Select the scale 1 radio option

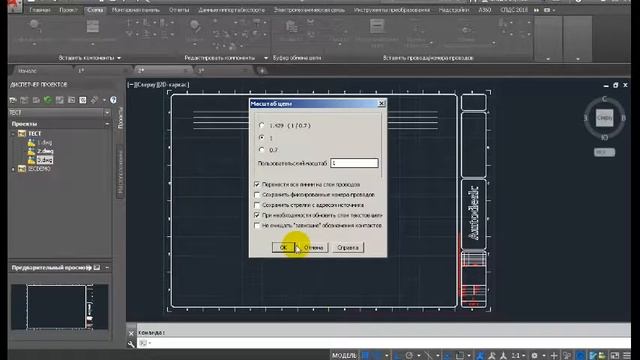[262, 138]
